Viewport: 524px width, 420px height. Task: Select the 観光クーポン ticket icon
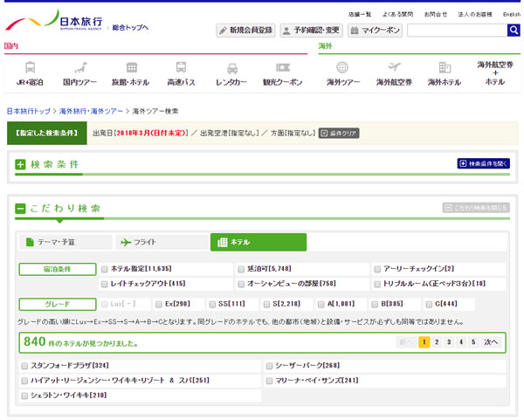[x=282, y=67]
